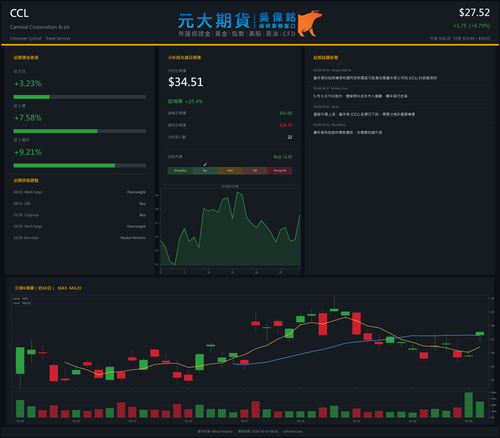
Task: Click the +1.75 (+6.79%) daily change
Action: [x=471, y=26]
